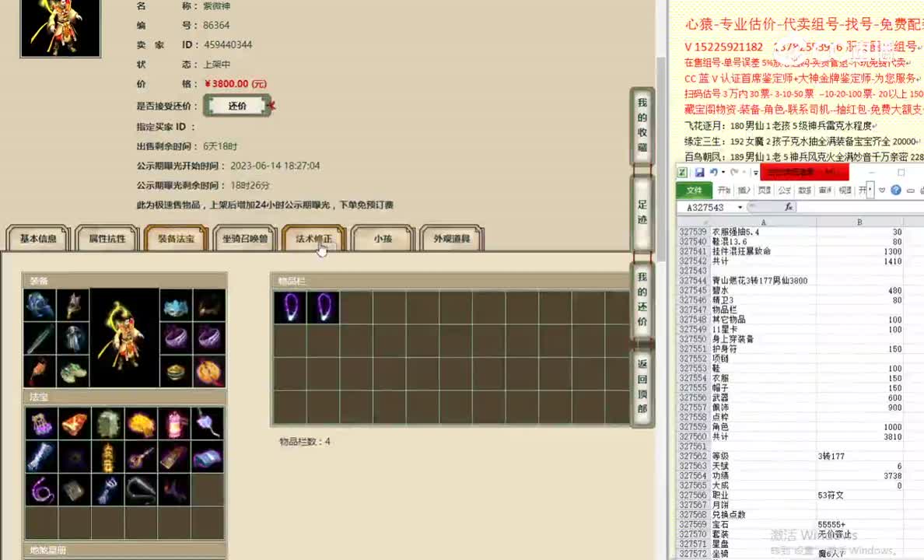Click the Name Box showing A327543
924x560 pixels.
point(706,208)
